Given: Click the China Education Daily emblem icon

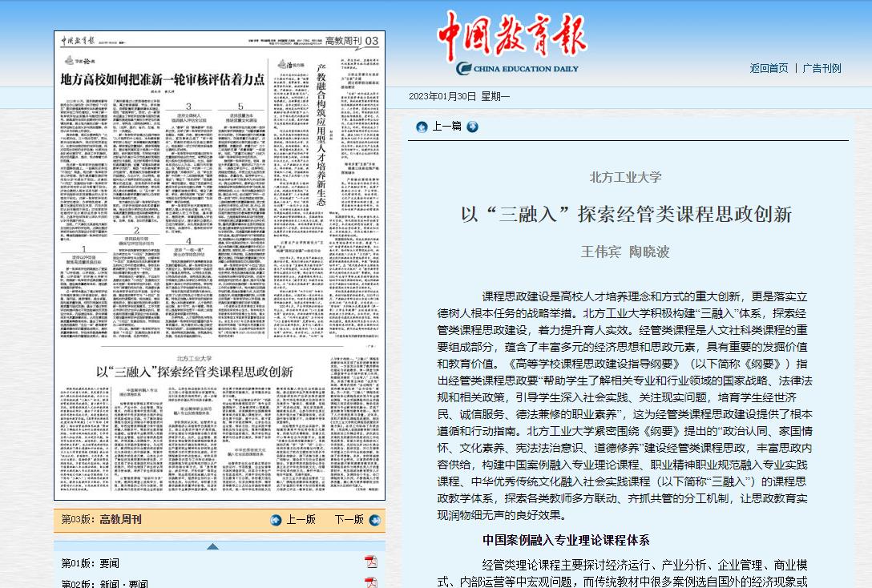Looking at the screenshot, I should pyautogui.click(x=464, y=69).
